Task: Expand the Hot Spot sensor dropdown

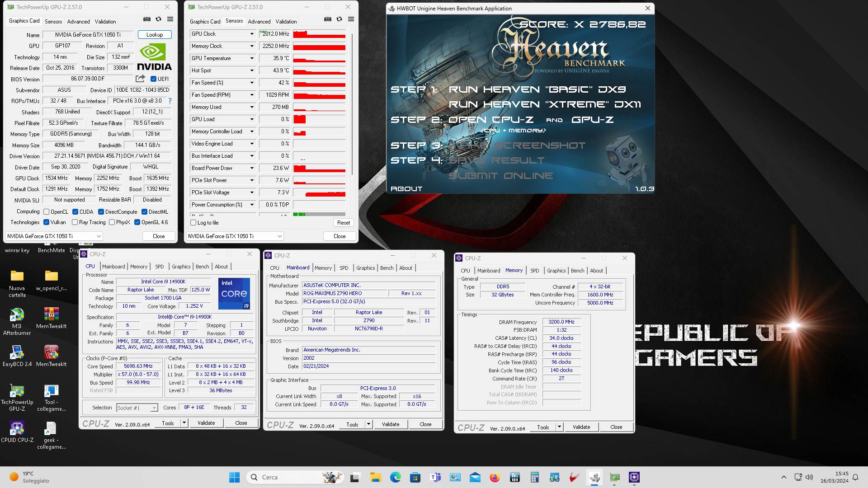Action: pyautogui.click(x=252, y=70)
